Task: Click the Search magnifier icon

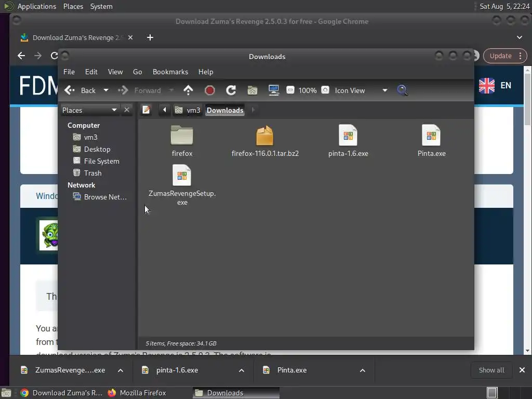Action: coord(402,90)
